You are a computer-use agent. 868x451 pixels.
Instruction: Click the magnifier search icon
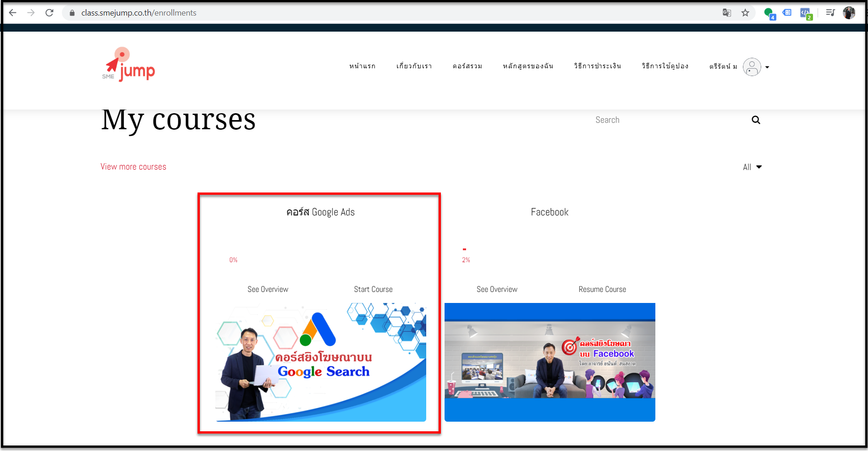coord(756,120)
